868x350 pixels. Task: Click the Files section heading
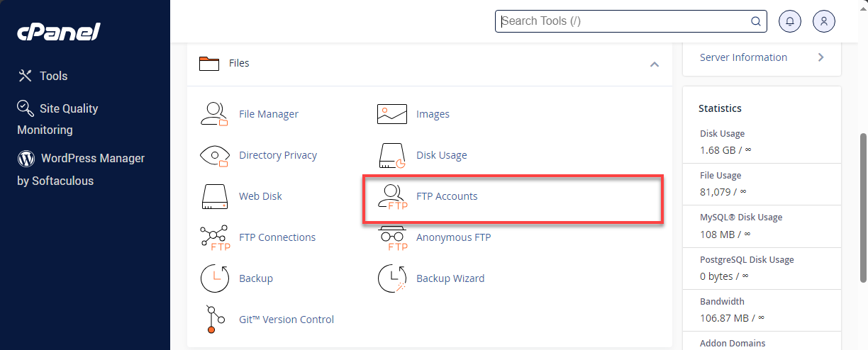coord(239,63)
